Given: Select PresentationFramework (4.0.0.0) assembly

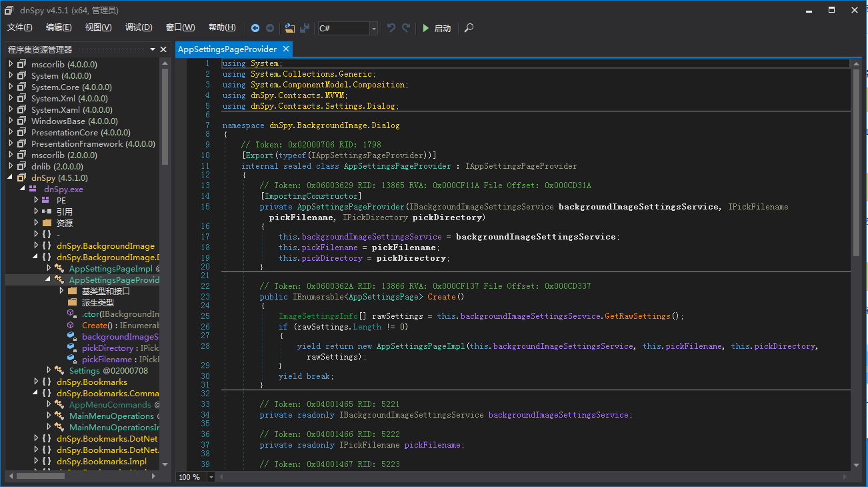Looking at the screenshot, I should click(93, 143).
